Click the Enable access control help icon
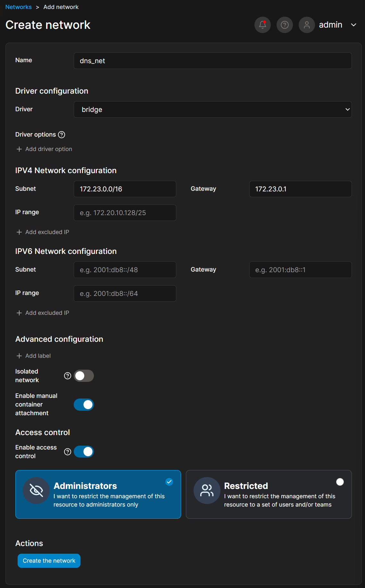365x588 pixels. point(68,452)
